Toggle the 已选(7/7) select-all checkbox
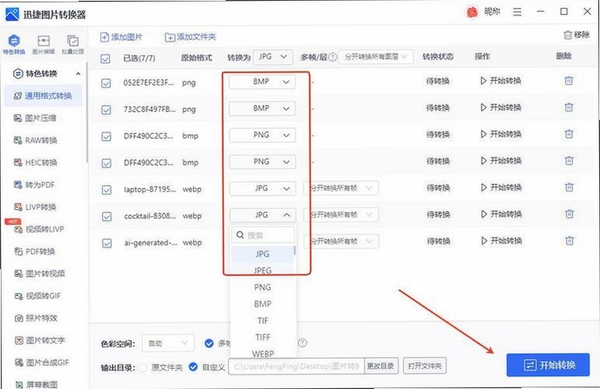Image resolution: width=600 pixels, height=389 pixels. (x=105, y=59)
